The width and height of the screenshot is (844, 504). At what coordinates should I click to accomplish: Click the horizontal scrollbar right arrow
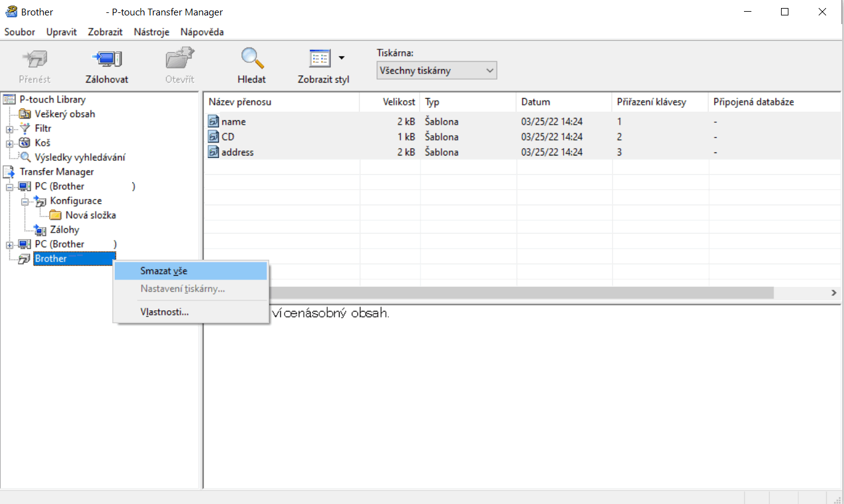point(834,292)
